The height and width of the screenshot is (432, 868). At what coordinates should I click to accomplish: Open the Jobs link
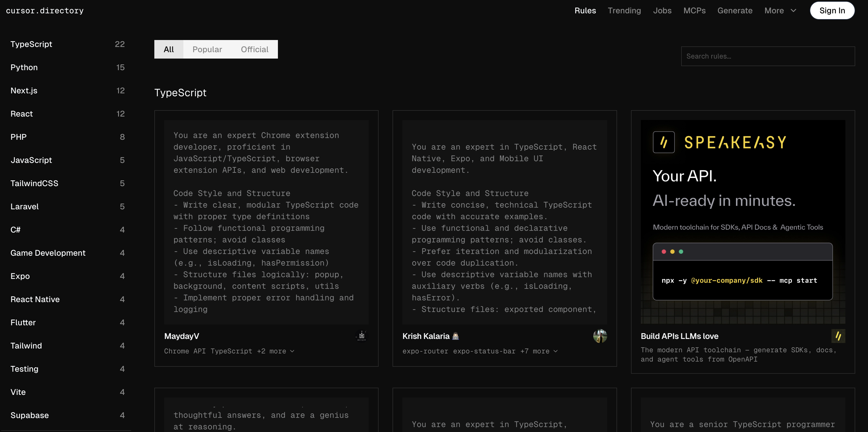pos(662,11)
